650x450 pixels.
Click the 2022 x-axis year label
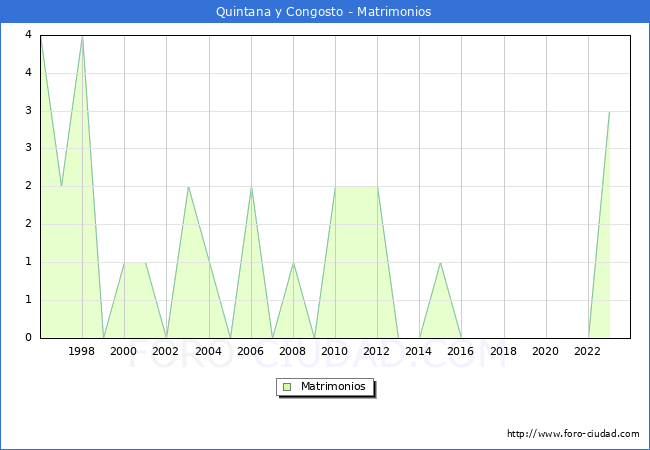[x=587, y=351]
